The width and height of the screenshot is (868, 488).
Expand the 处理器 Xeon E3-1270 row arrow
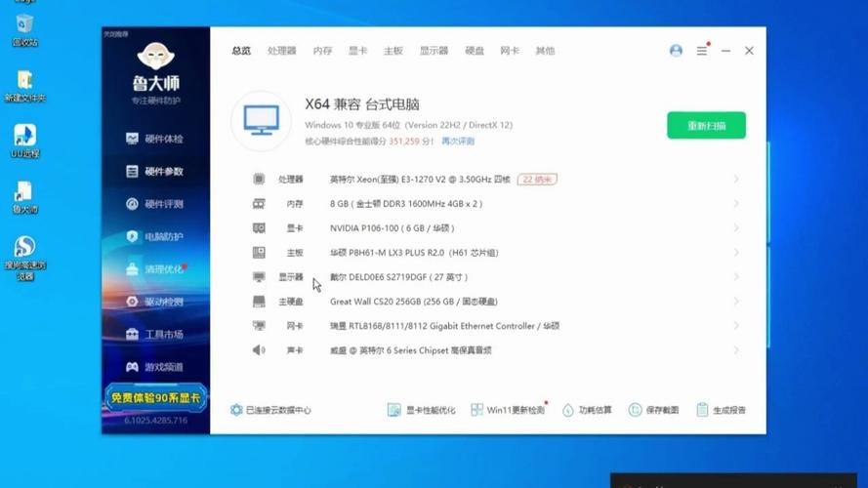736,180
